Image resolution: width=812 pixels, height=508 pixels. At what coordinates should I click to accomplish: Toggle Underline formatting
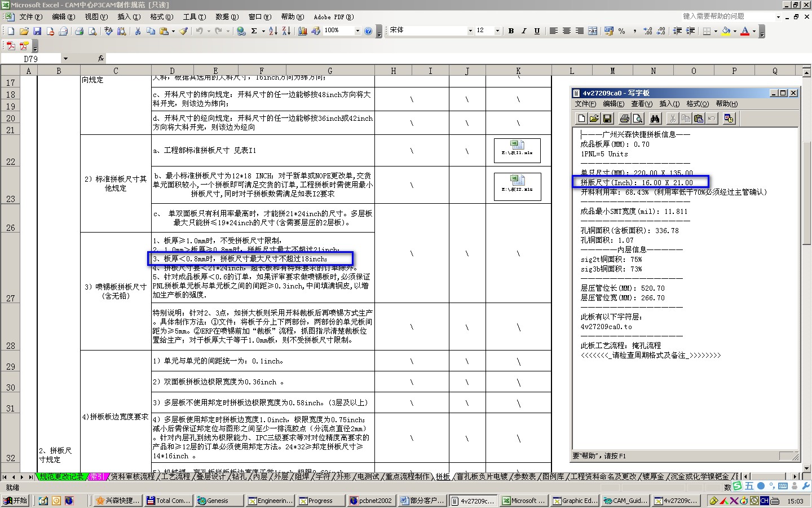coord(537,31)
